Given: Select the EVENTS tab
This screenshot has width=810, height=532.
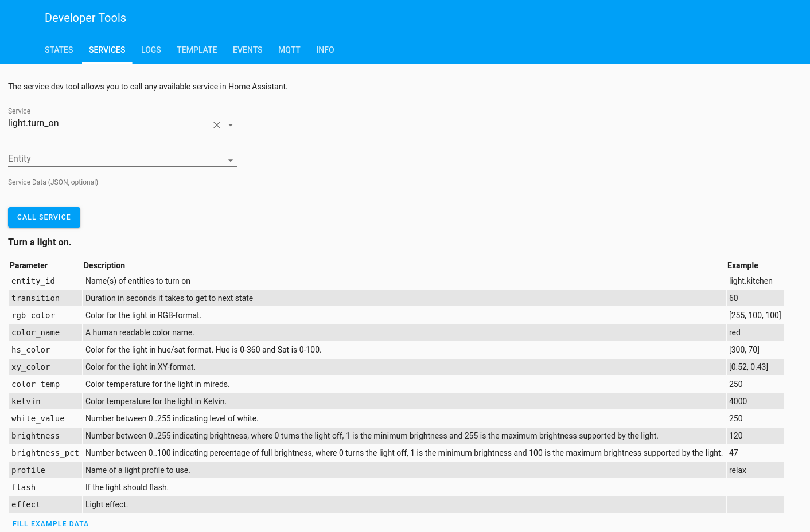Looking at the screenshot, I should (247, 50).
